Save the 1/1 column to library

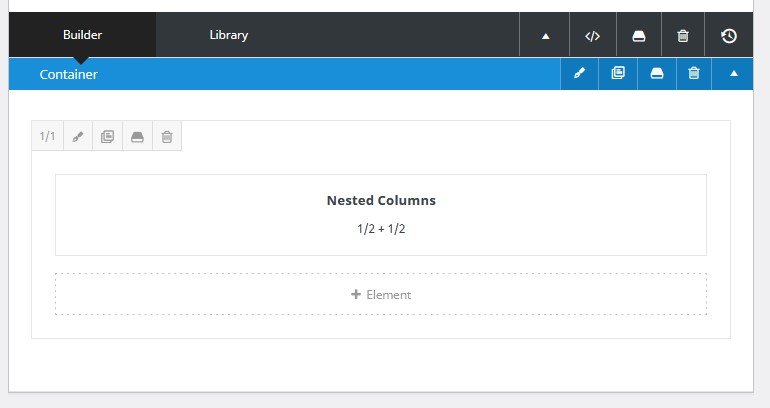(138, 137)
